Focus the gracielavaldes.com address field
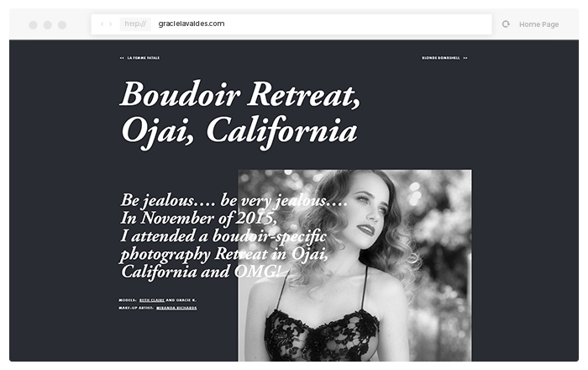 point(291,24)
